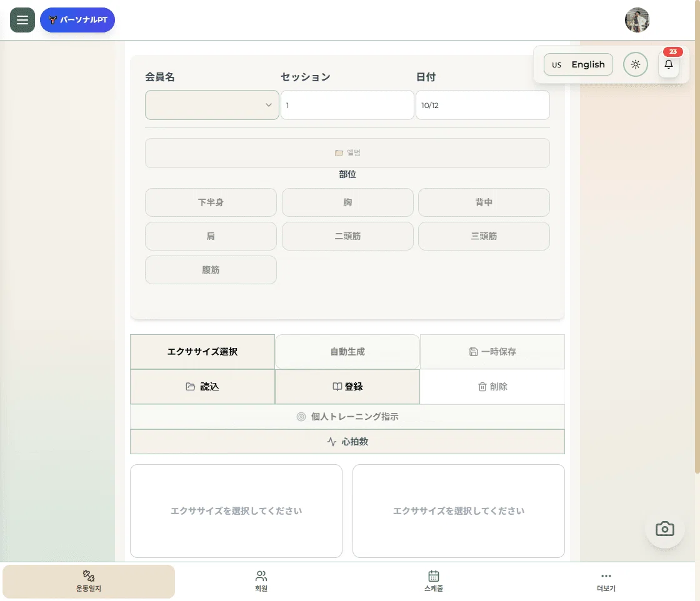Go to the 회원 members tab
This screenshot has width=700, height=601.
point(261,582)
